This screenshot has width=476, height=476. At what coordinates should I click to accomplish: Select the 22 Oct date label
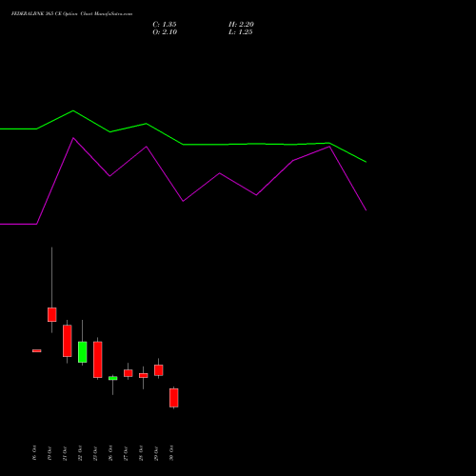(x=80, y=453)
